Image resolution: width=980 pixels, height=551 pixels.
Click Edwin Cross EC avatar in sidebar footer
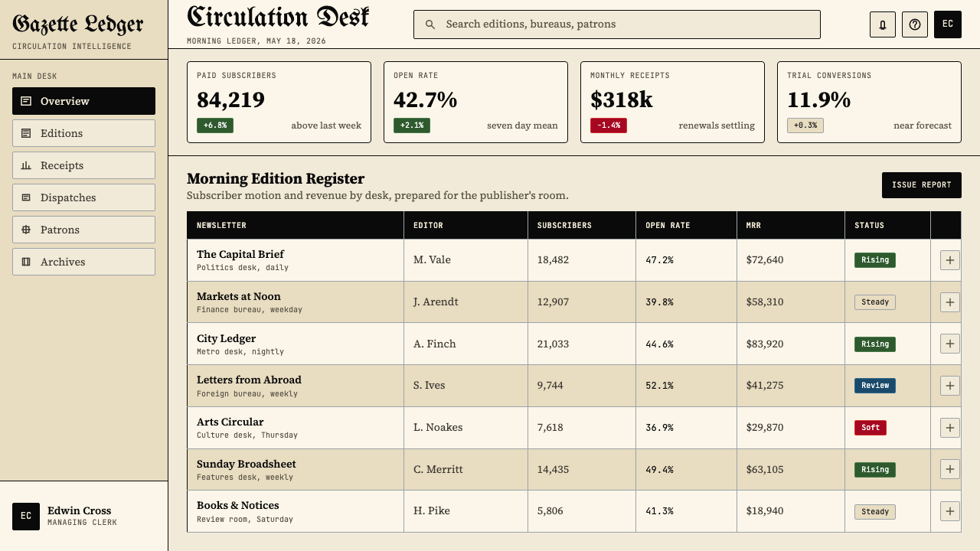point(26,517)
